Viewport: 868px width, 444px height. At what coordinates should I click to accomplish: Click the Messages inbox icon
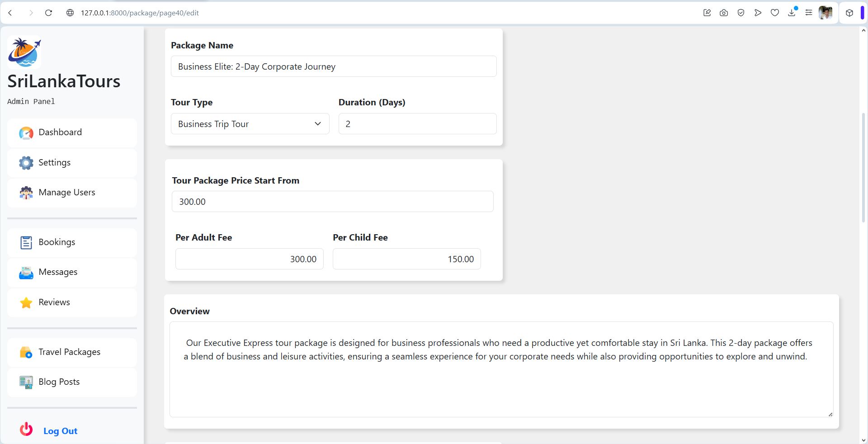[26, 273]
